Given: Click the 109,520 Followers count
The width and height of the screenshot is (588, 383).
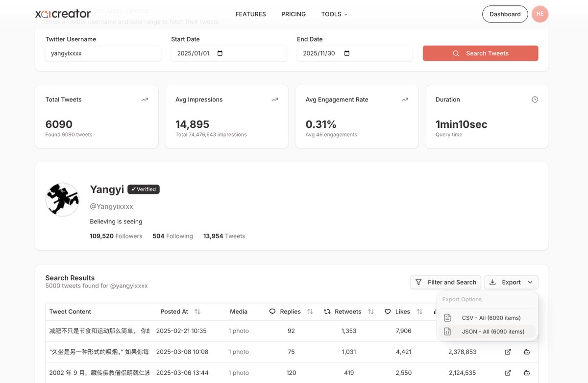Looking at the screenshot, I should click(116, 236).
